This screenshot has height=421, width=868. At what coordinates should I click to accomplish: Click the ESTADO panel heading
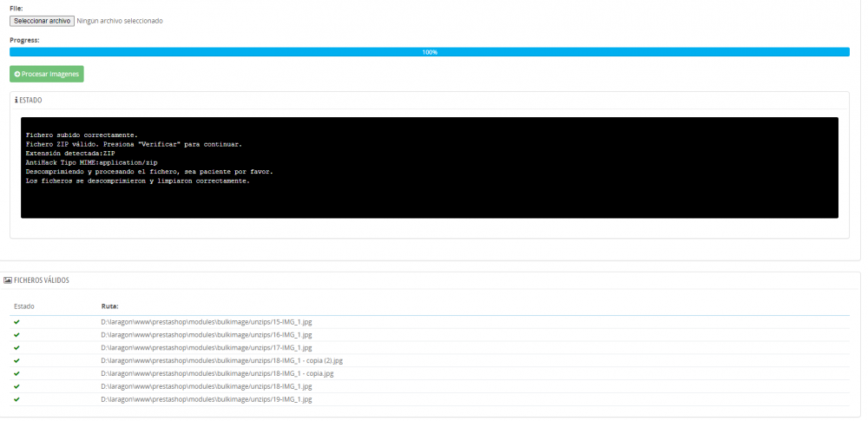pos(29,101)
